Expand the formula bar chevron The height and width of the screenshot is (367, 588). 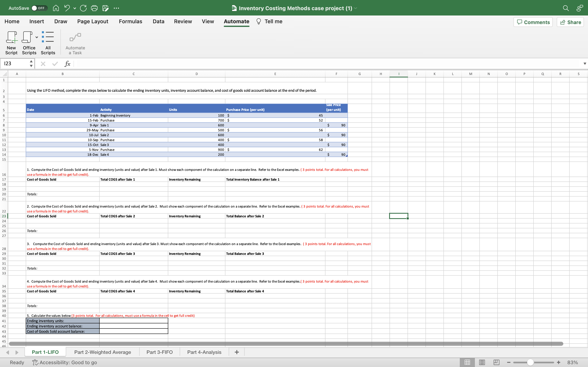tap(585, 64)
